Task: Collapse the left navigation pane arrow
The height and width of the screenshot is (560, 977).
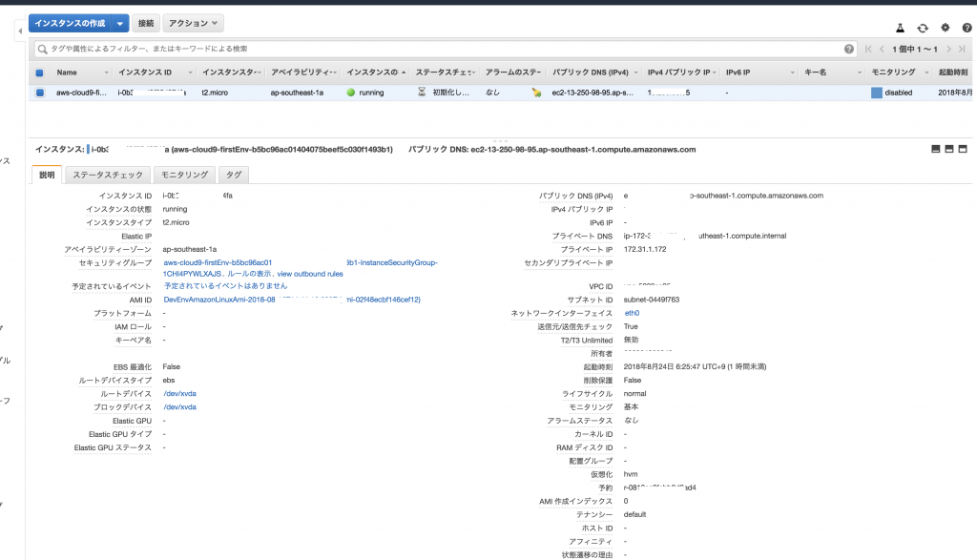Action: (x=20, y=31)
